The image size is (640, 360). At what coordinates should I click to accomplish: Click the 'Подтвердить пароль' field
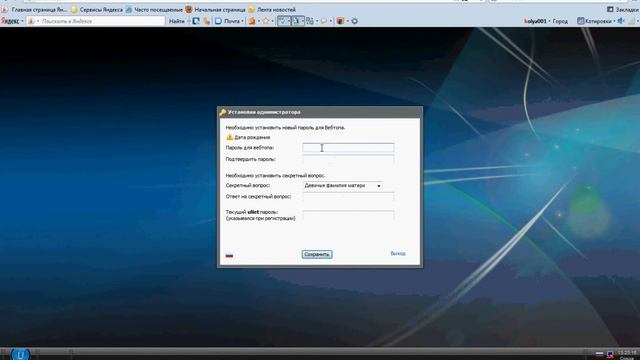click(348, 159)
